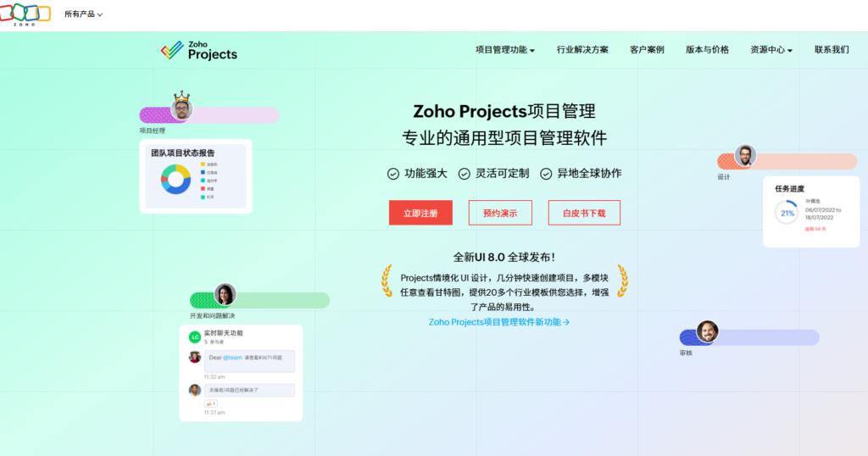
Task: Click the 21% progress circle
Action: point(787,213)
